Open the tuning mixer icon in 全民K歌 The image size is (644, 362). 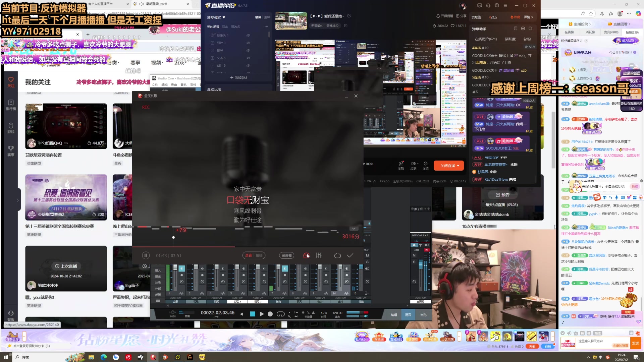[319, 255]
